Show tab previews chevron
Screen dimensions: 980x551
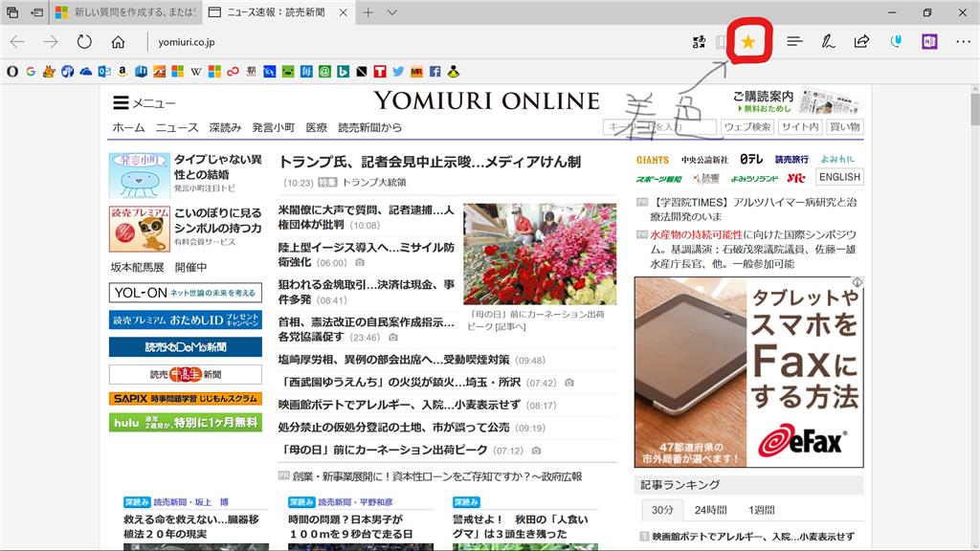[x=391, y=11]
